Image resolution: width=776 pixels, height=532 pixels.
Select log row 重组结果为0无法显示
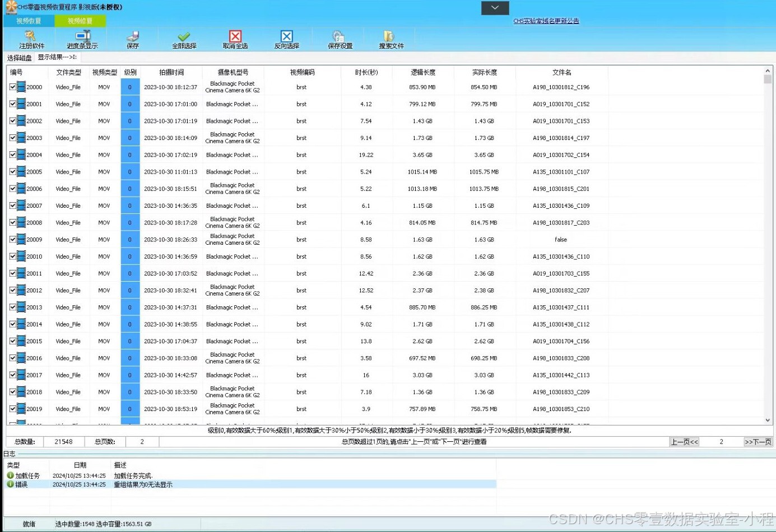click(250, 484)
